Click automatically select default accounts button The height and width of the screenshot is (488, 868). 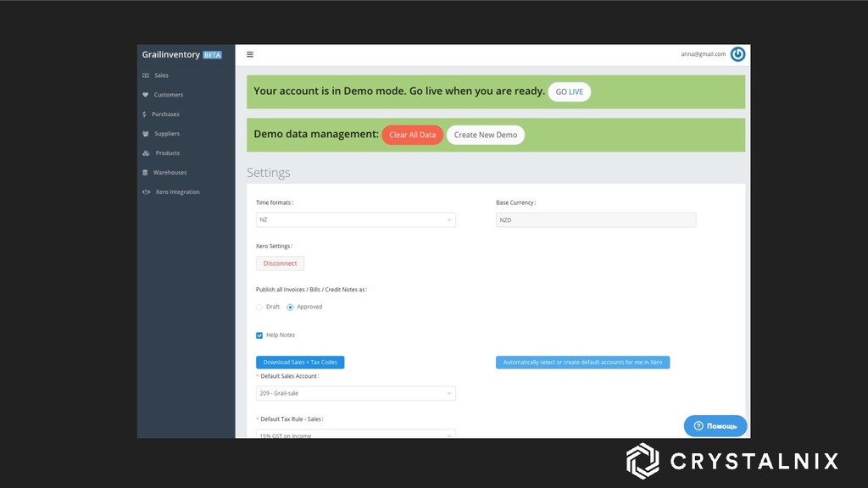[582, 363]
